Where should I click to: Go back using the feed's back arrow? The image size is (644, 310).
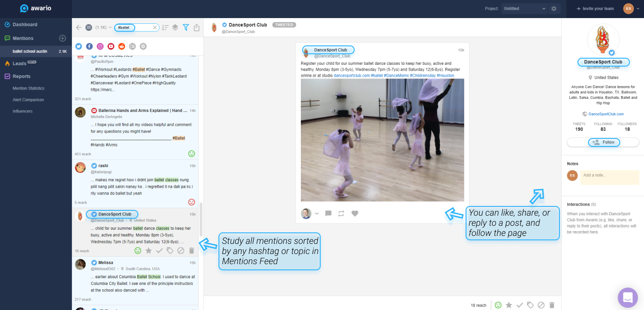point(78,27)
